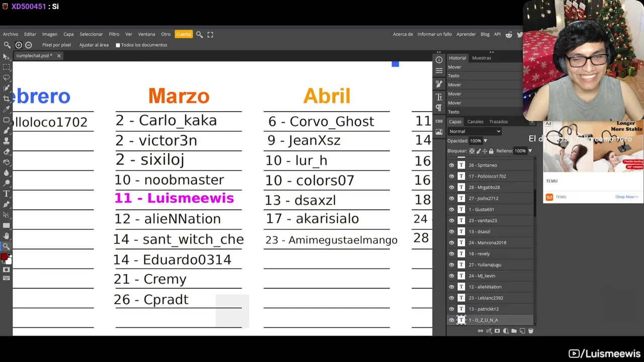Open the Normal blend mode dropdown
Image resolution: width=644 pixels, height=362 pixels.
click(x=474, y=131)
